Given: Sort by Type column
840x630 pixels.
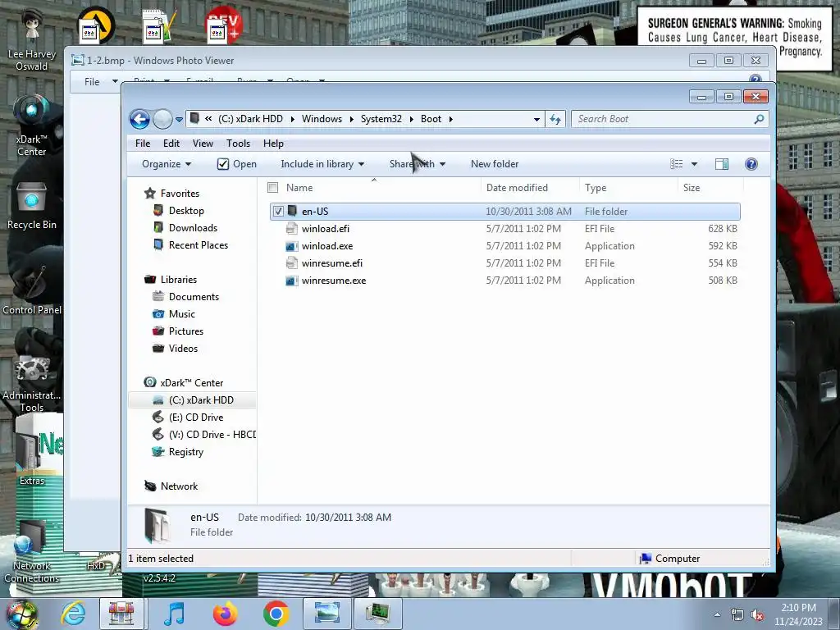Looking at the screenshot, I should [x=596, y=188].
